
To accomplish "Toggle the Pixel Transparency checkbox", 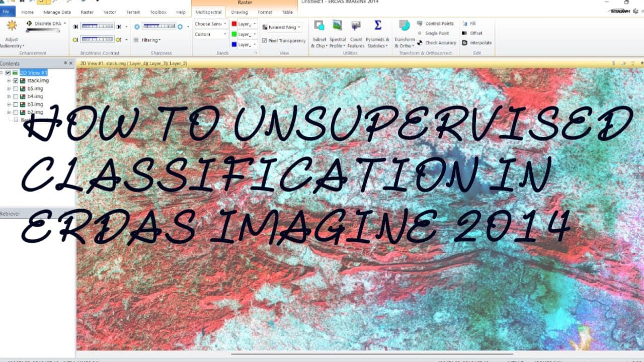I will pyautogui.click(x=264, y=41).
